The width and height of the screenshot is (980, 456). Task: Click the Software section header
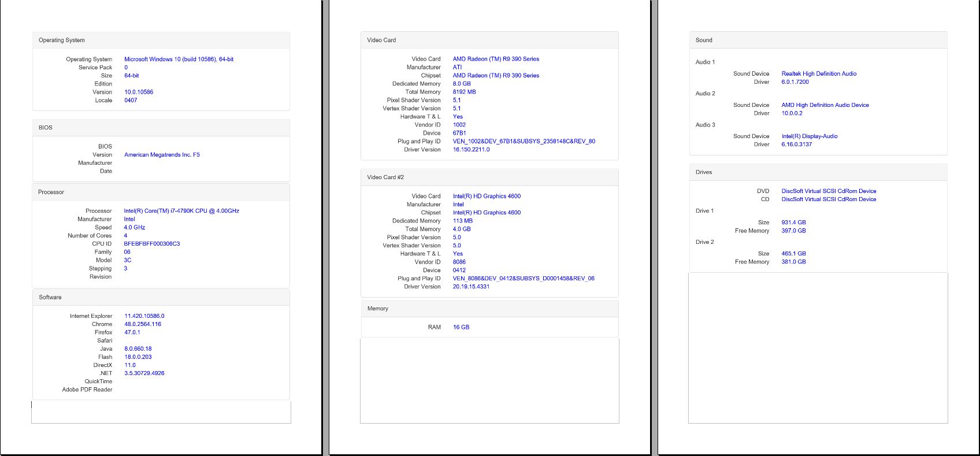pos(50,297)
